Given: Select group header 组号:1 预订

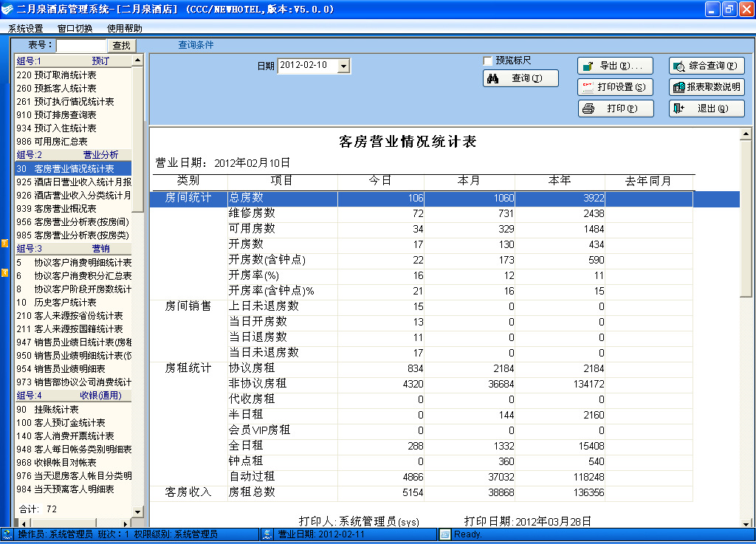Looking at the screenshot, I should click(x=73, y=61).
